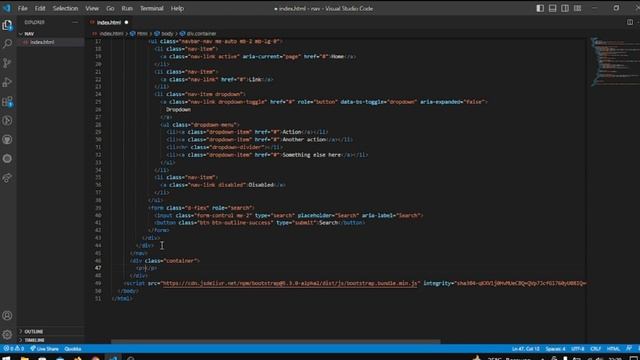Toggle secondary side bar layout icon
The width and height of the screenshot is (640, 360).
tap(565, 8)
